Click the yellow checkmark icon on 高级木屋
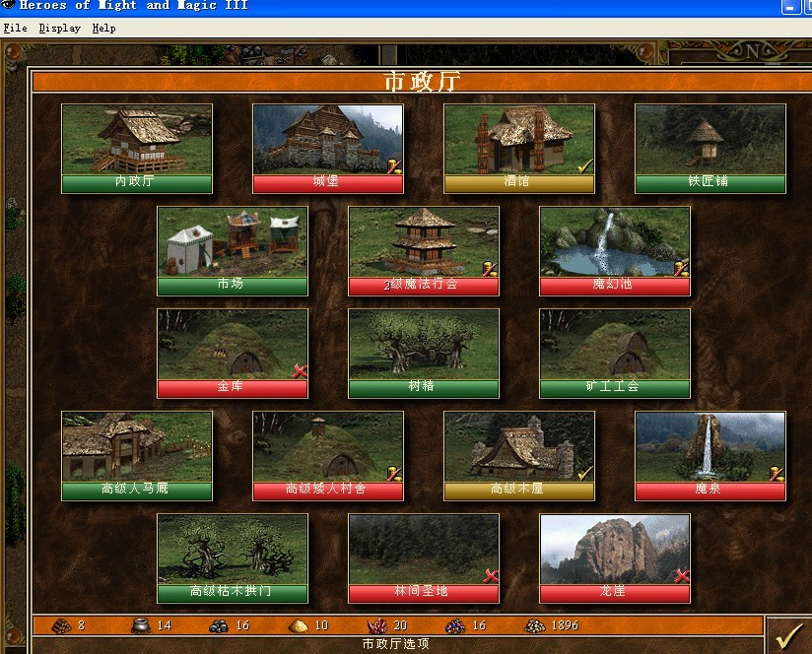This screenshot has width=812, height=654. coord(585,474)
